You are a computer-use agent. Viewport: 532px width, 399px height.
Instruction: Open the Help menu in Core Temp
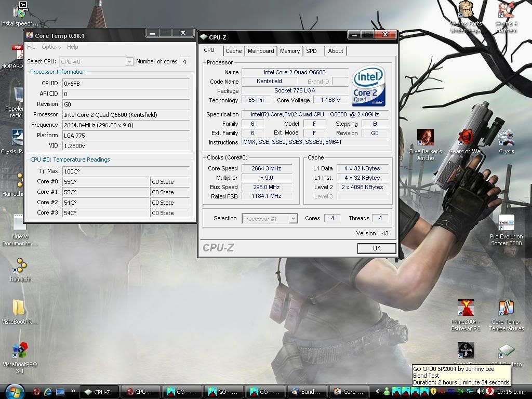click(x=72, y=47)
